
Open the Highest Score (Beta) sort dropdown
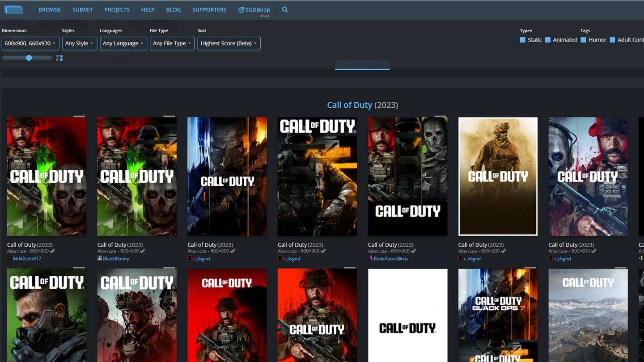229,43
